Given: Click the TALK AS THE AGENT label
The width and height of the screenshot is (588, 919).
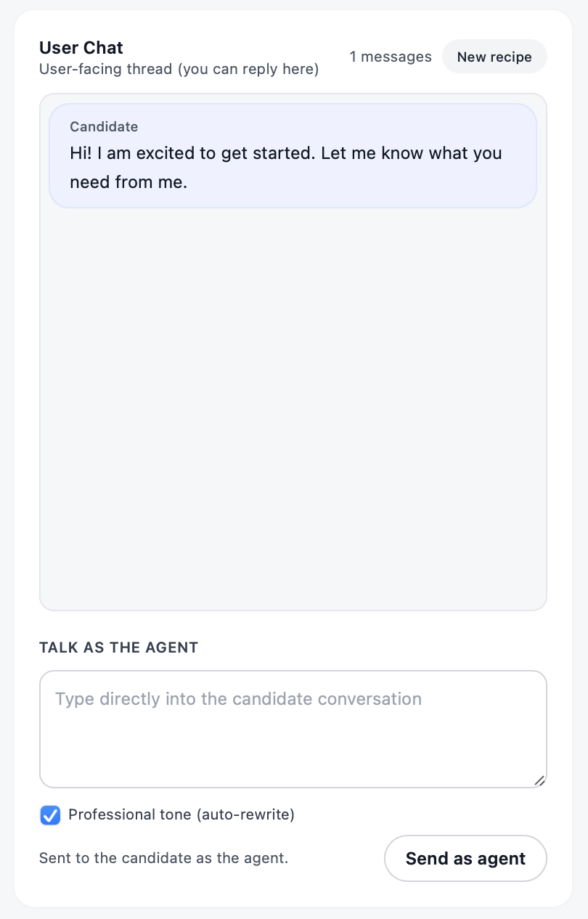Looking at the screenshot, I should (118, 648).
